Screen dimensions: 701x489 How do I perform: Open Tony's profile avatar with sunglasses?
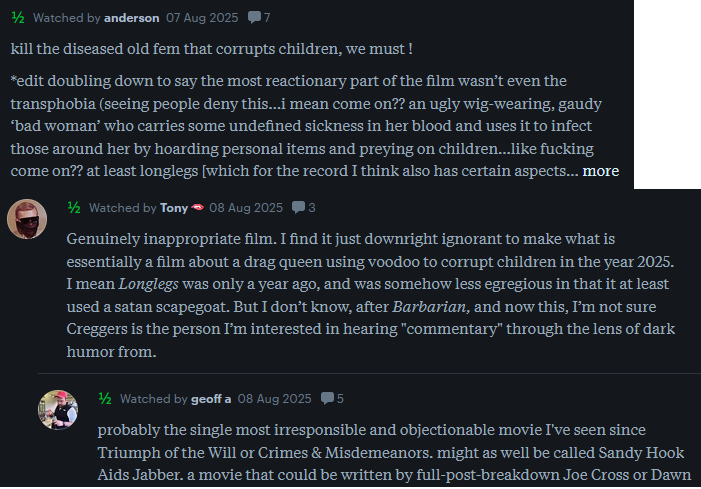coord(27,219)
